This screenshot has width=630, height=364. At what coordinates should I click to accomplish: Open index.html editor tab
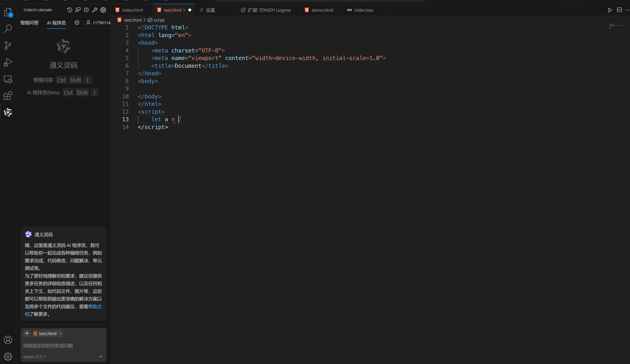pos(132,10)
